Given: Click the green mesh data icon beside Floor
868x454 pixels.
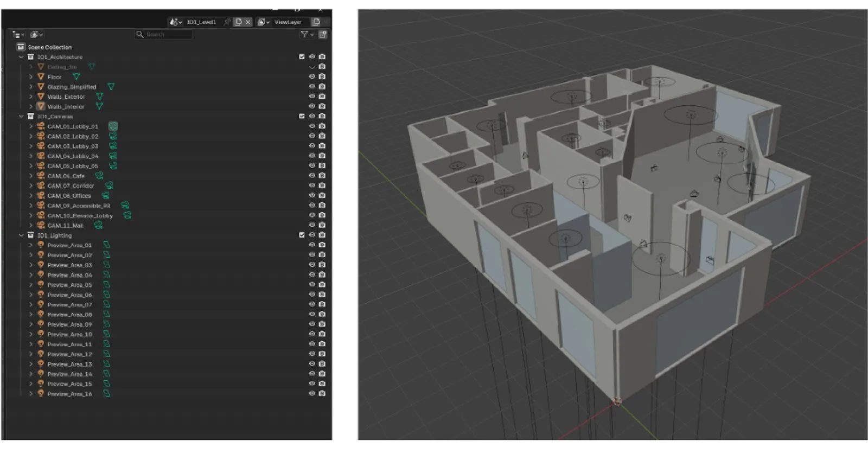Looking at the screenshot, I should click(76, 77).
